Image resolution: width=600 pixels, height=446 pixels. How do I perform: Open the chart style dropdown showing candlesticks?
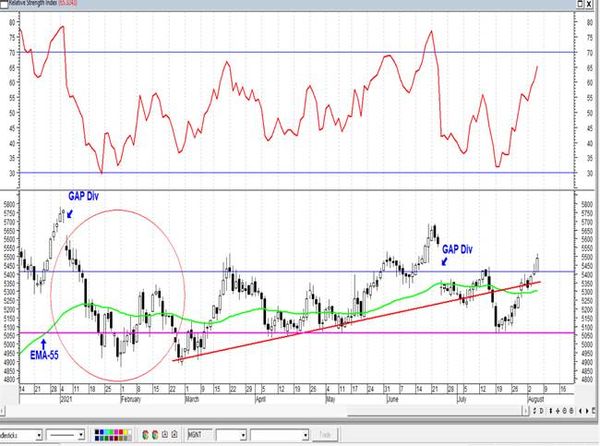21,435
